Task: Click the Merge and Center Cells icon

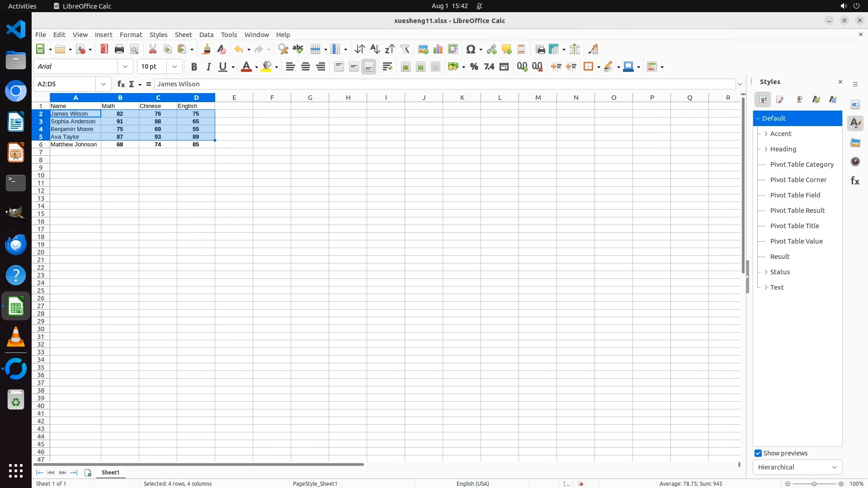Action: click(x=406, y=67)
